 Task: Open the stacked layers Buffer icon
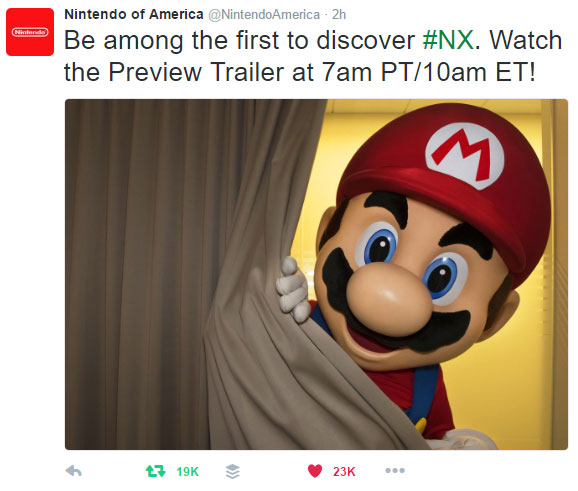[233, 471]
